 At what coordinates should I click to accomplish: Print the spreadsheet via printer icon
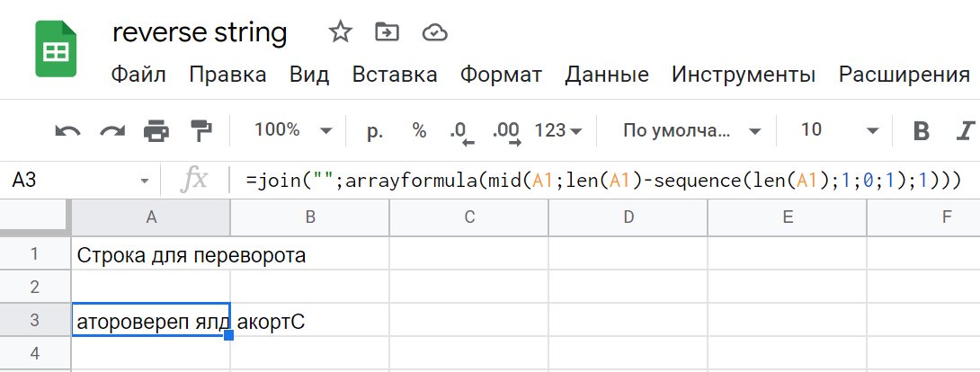(156, 131)
